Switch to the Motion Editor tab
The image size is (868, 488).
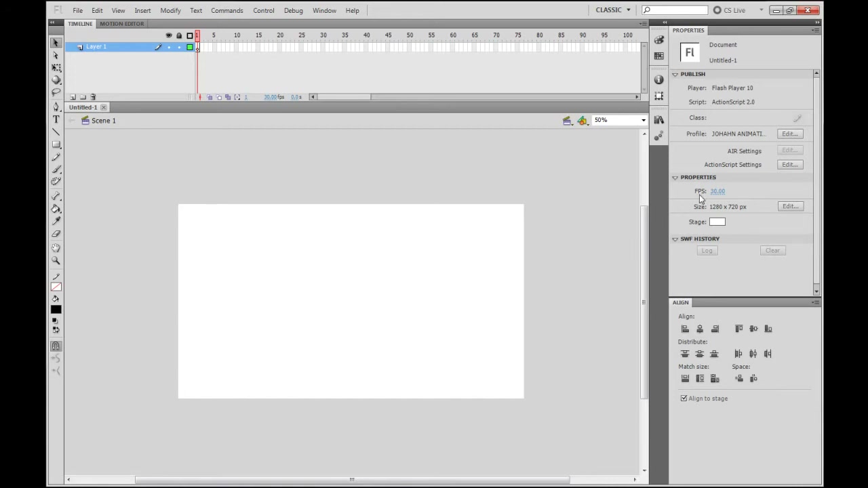tap(121, 24)
